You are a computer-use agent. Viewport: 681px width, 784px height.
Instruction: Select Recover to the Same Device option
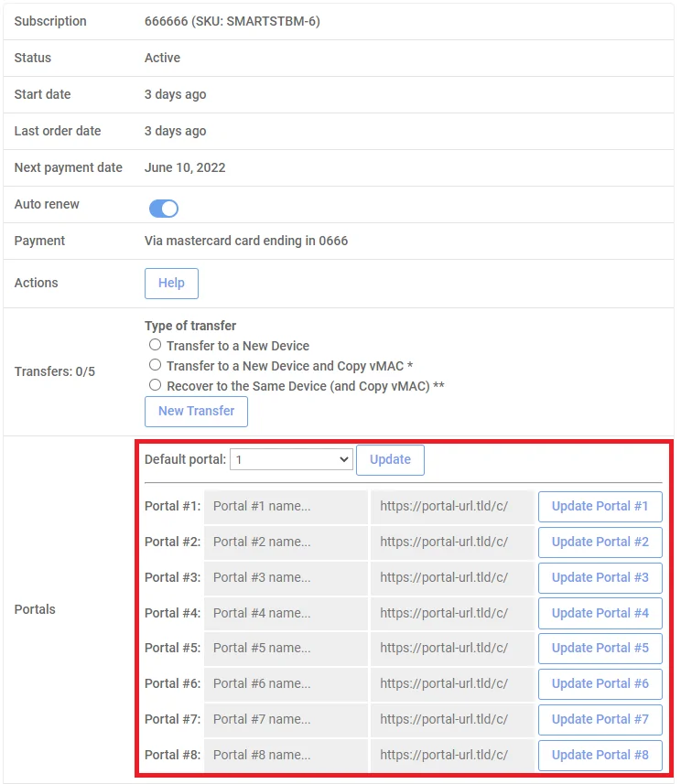coord(155,385)
